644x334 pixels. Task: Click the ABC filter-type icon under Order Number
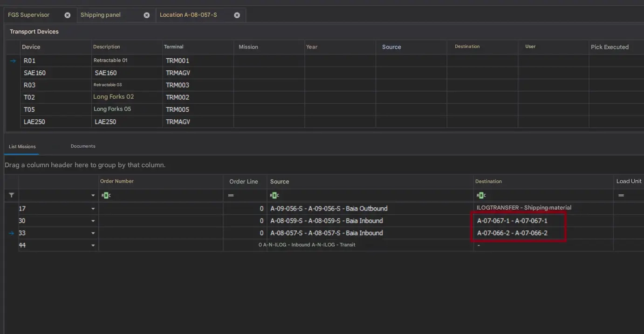106,195
